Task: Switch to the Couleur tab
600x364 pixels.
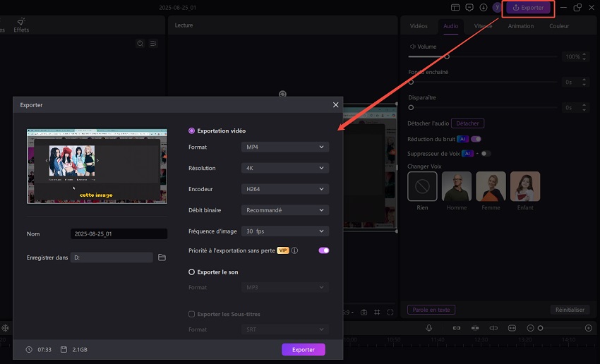Action: pyautogui.click(x=559, y=26)
